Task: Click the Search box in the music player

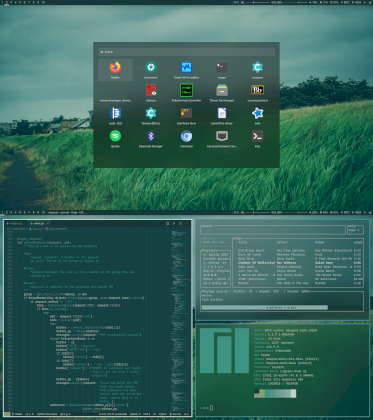Action: [x=273, y=230]
